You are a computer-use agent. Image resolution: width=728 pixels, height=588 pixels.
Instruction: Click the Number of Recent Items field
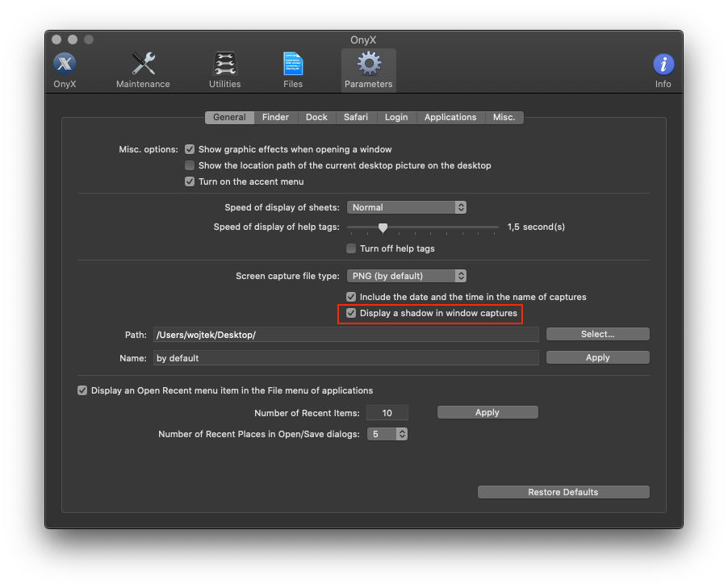(x=387, y=413)
